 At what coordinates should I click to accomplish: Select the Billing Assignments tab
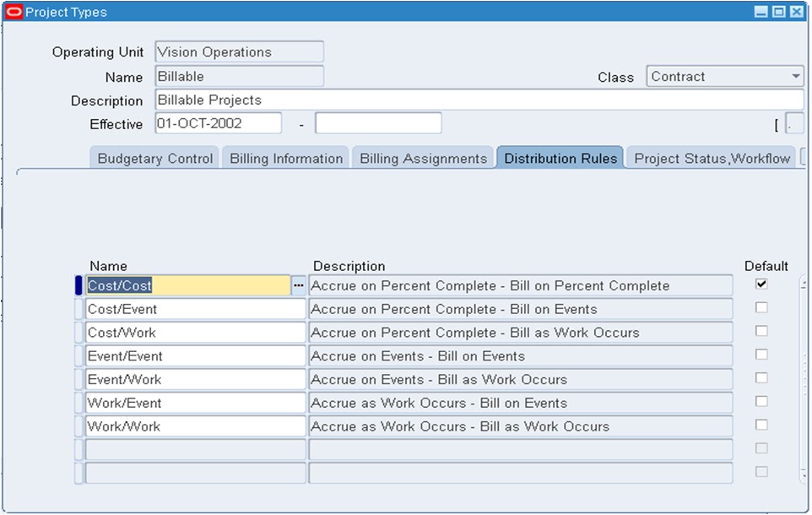click(x=422, y=157)
